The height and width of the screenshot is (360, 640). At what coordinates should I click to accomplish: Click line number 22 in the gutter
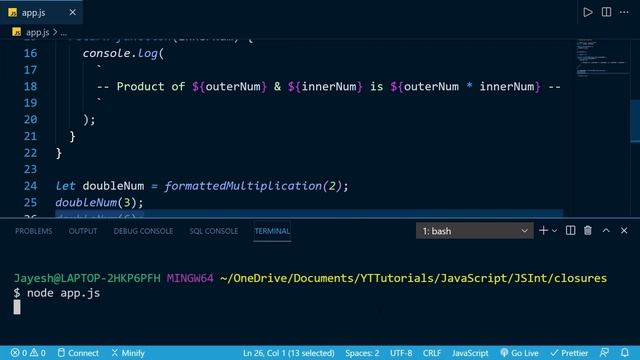30,153
